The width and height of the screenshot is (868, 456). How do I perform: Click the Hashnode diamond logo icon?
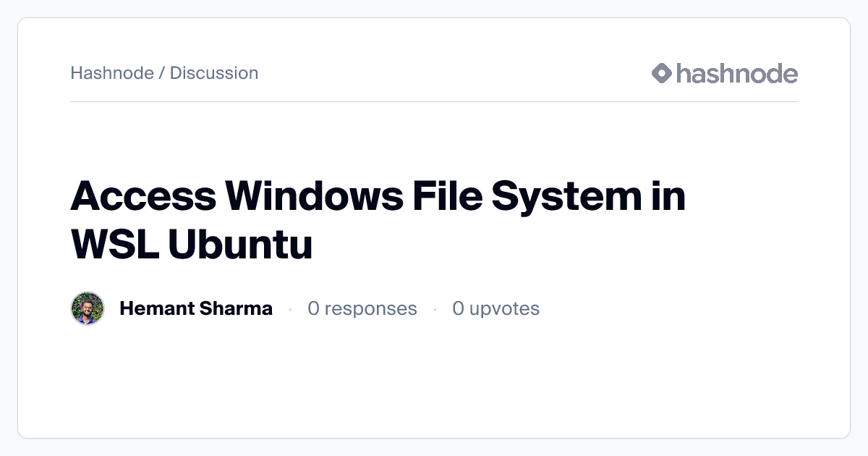pos(662,73)
